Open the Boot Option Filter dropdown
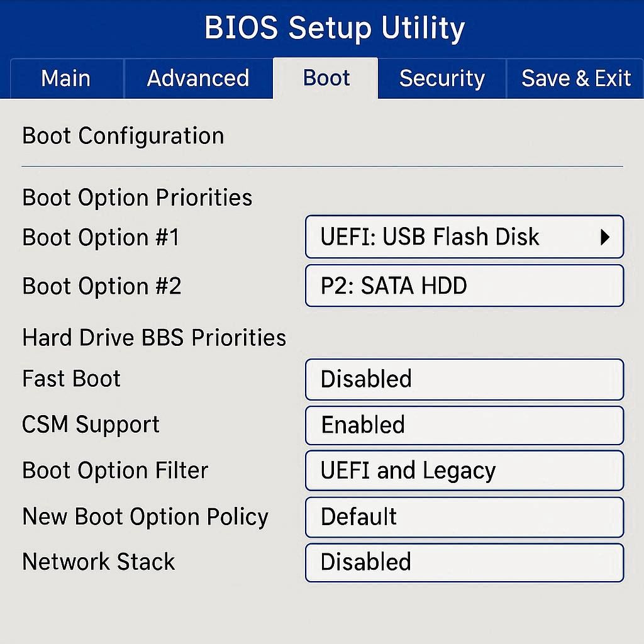The width and height of the screenshot is (644, 644). click(464, 470)
